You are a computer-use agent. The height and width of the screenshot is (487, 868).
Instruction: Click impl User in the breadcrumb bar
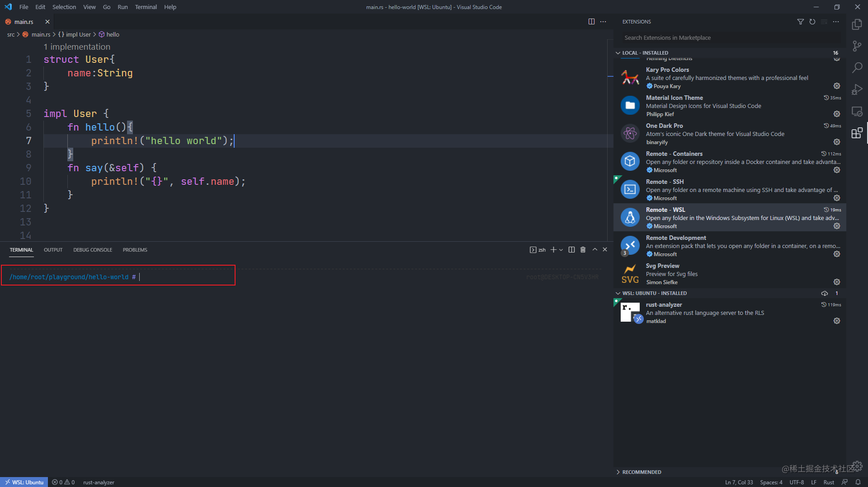78,34
